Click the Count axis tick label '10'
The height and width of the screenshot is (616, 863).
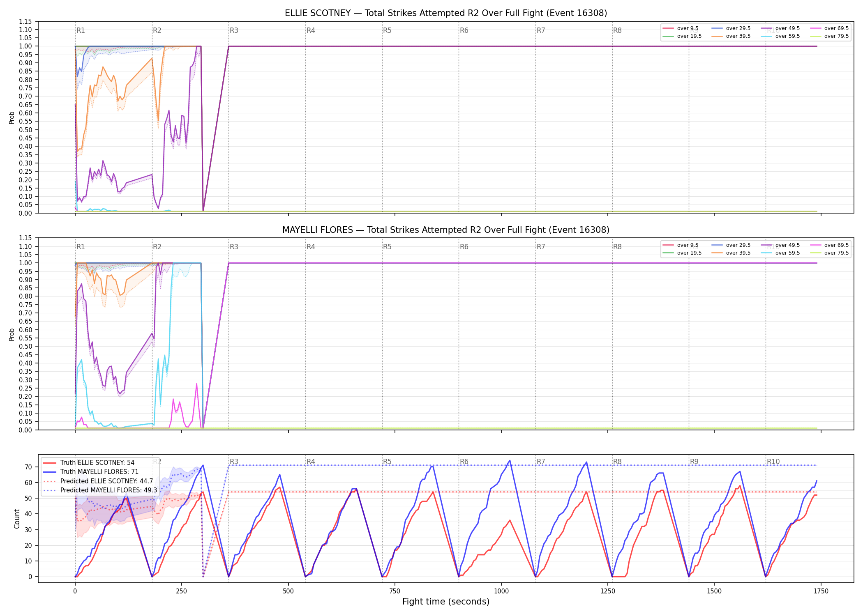click(28, 561)
